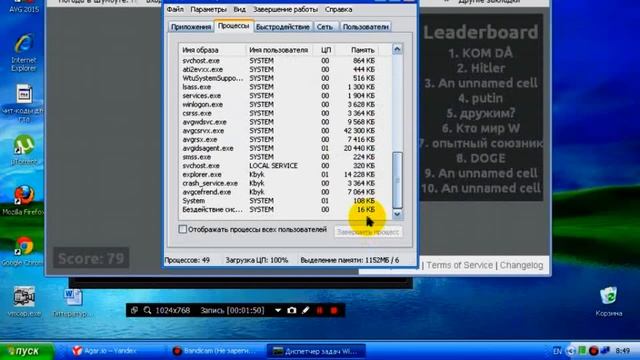Select the AVG 2015 desktop shortcut
640x360 pixels.
click(x=24, y=6)
